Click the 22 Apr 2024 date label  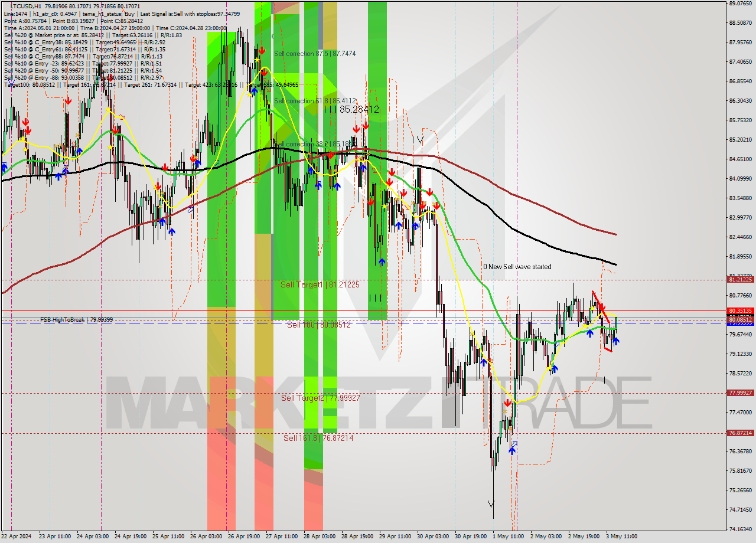click(16, 537)
